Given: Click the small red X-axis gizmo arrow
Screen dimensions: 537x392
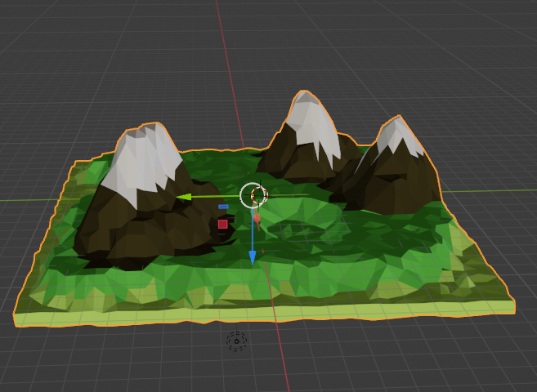Looking at the screenshot, I should [x=257, y=218].
